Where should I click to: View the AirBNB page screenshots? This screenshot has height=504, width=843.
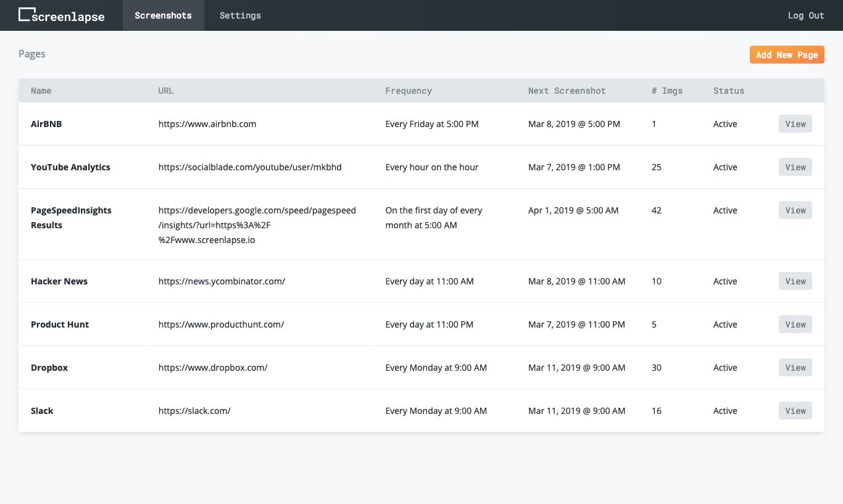795,124
